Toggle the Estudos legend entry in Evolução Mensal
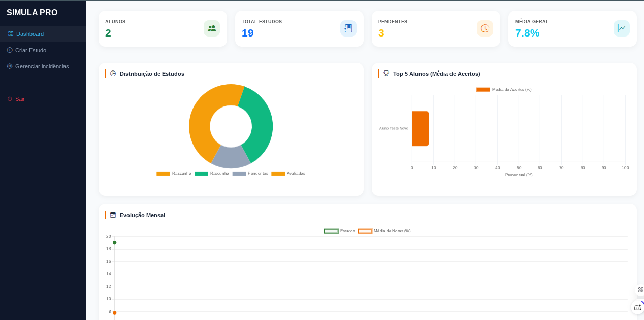Image resolution: width=644 pixels, height=320 pixels. tap(340, 231)
